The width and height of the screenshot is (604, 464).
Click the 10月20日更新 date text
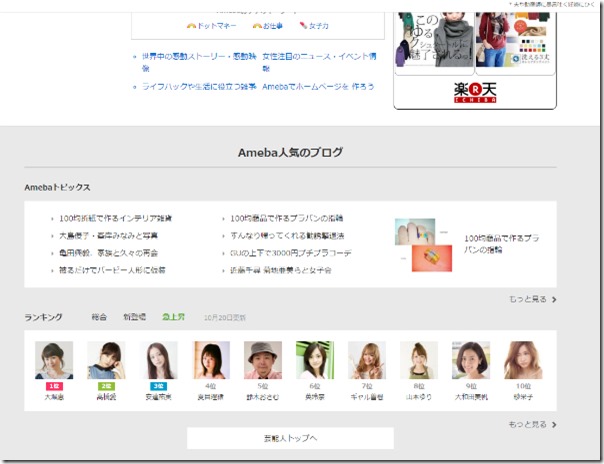[x=225, y=318]
